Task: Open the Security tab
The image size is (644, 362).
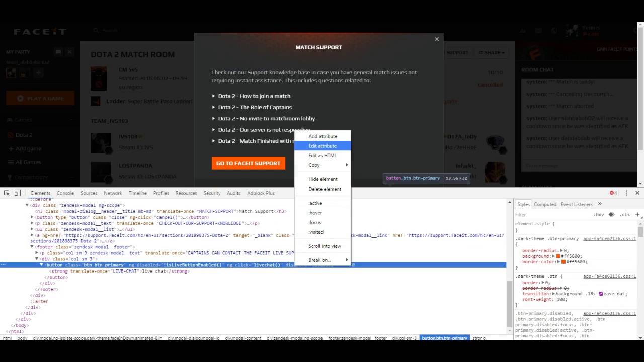Action: [212, 193]
